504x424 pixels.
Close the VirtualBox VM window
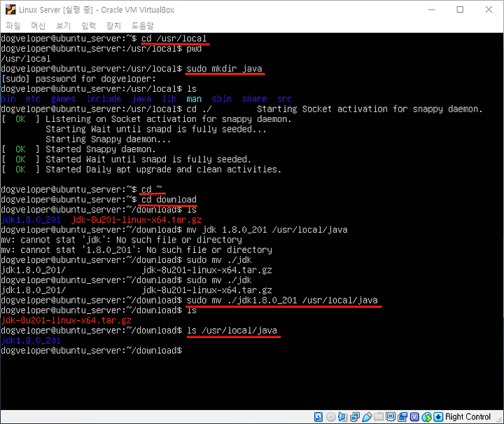[489, 10]
